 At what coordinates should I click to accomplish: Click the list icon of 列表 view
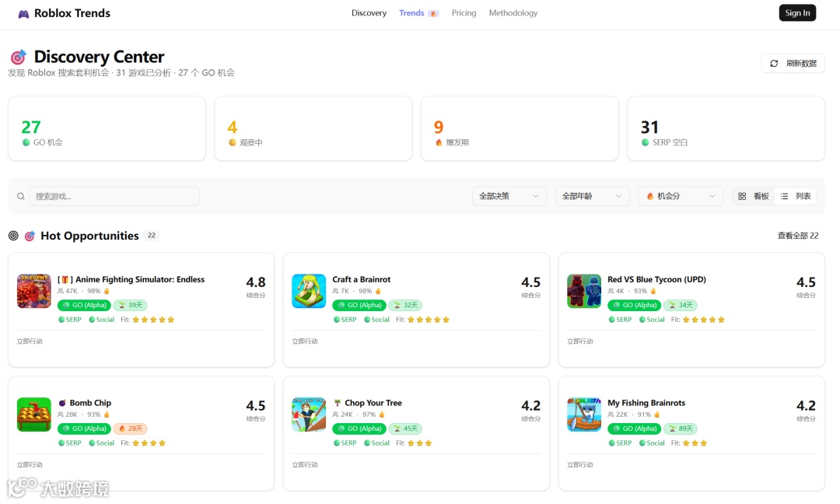(x=784, y=197)
